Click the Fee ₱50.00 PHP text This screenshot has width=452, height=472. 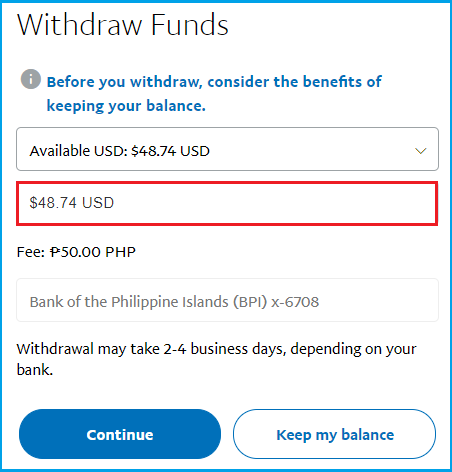(x=76, y=252)
